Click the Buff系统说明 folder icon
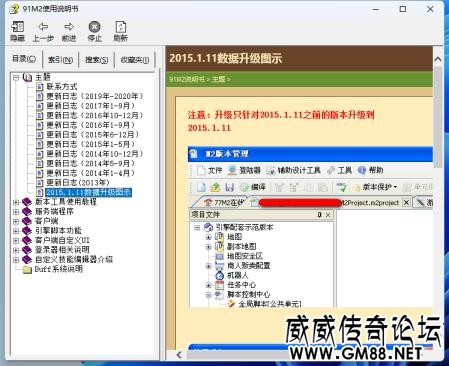This screenshot has width=449, height=366. [27, 269]
